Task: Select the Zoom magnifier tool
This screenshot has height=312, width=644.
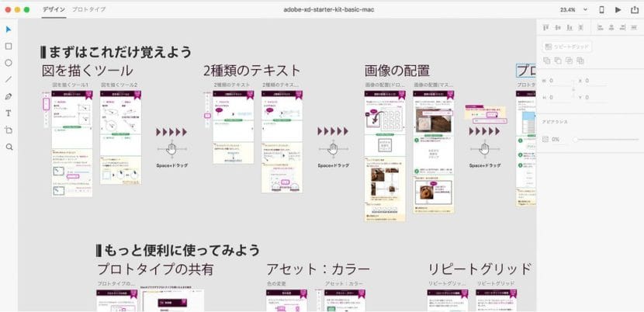Action: (x=9, y=147)
